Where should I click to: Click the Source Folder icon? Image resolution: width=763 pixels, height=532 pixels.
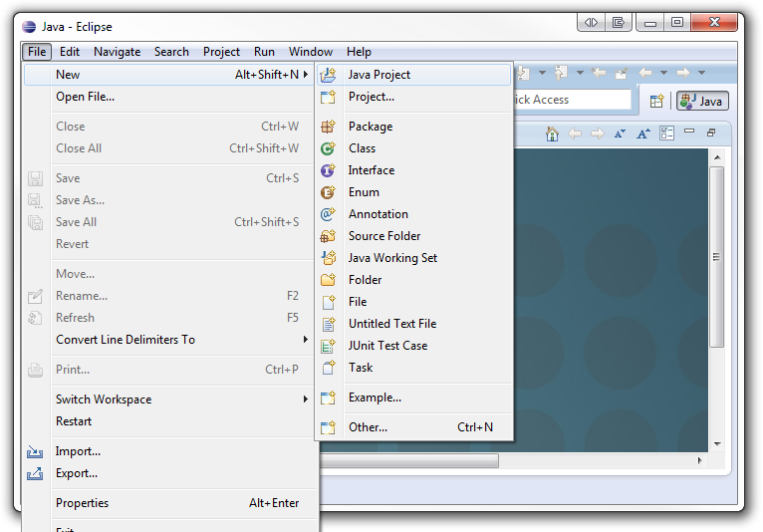click(328, 236)
